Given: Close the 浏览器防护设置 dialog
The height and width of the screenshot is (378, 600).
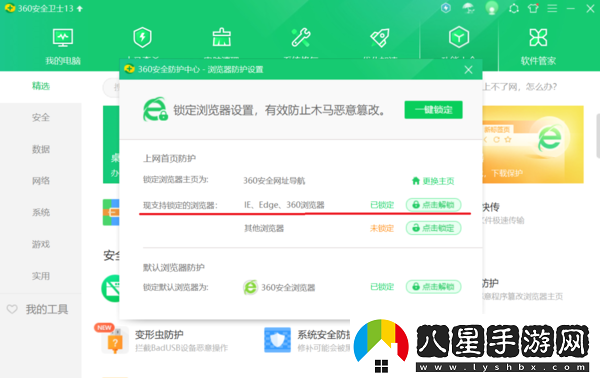Looking at the screenshot, I should [x=468, y=70].
